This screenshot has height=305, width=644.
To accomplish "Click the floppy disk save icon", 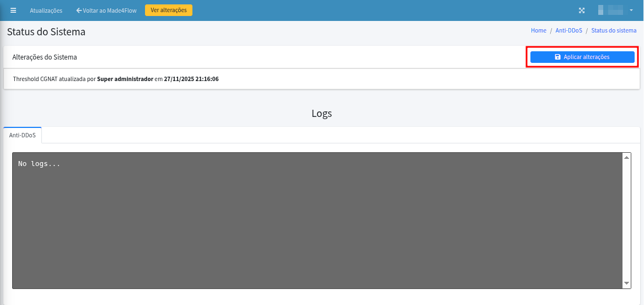I will pos(557,57).
